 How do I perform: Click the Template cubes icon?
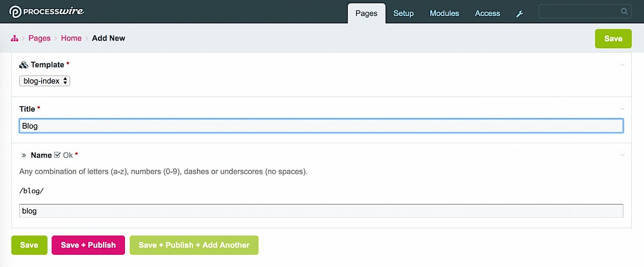tap(24, 65)
